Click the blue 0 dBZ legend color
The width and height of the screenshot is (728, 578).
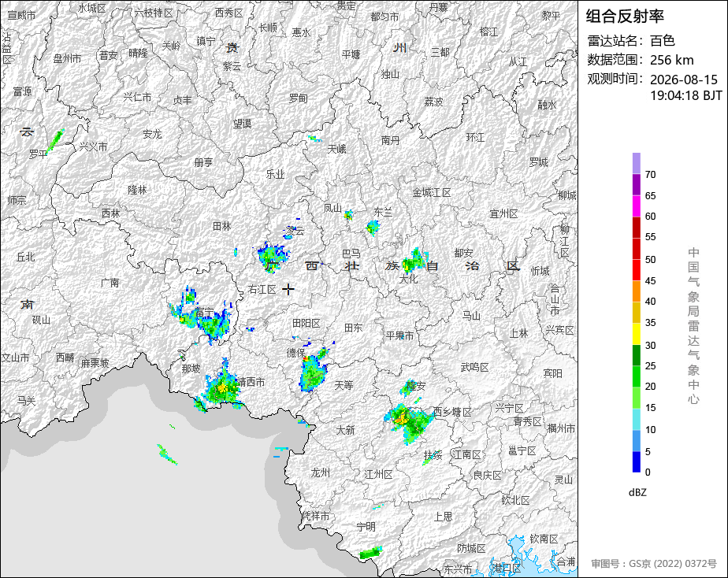pyautogui.click(x=636, y=462)
